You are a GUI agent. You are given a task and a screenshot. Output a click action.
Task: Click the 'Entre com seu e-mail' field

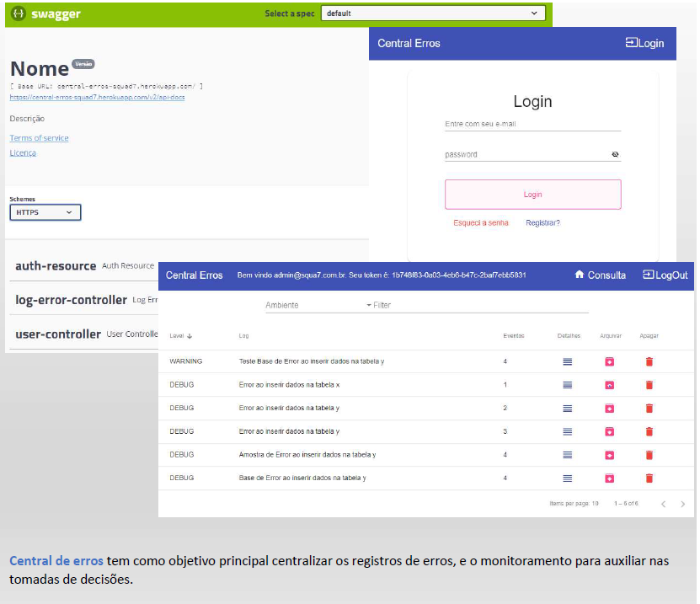tap(532, 124)
